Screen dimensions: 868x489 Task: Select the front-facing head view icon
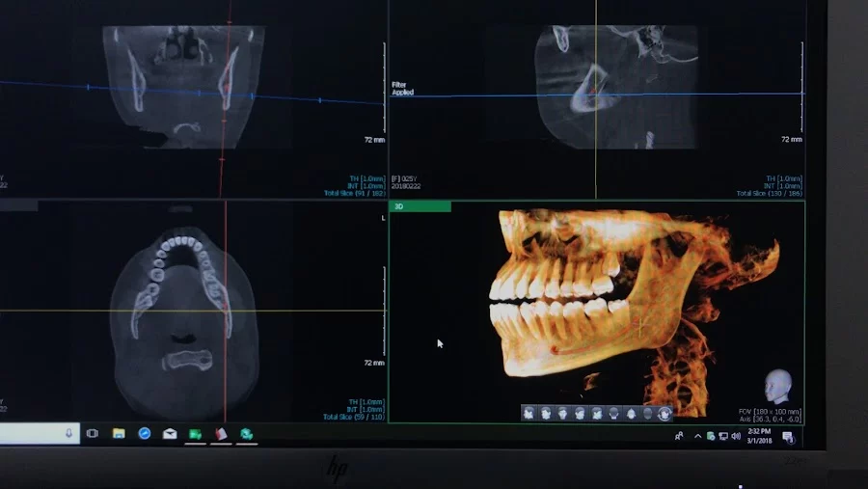tap(563, 413)
